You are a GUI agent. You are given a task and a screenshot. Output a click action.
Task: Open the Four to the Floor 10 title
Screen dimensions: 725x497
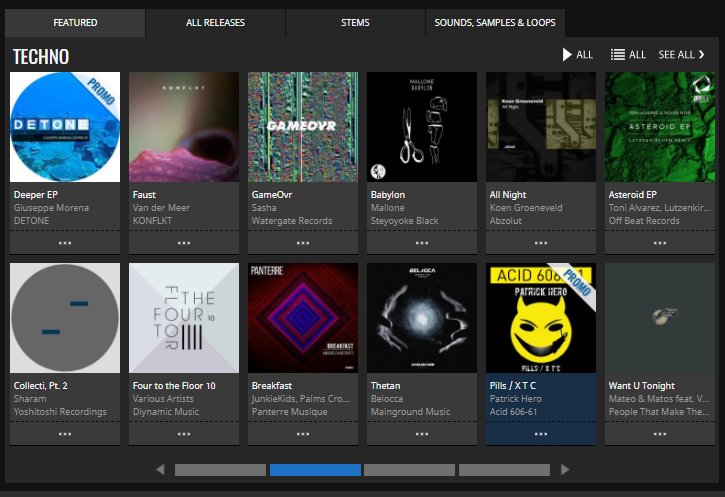174,386
